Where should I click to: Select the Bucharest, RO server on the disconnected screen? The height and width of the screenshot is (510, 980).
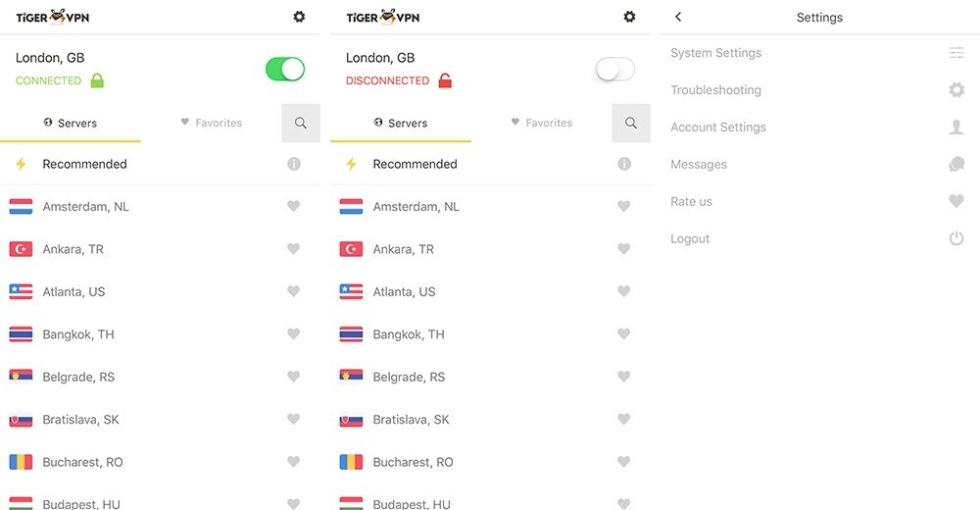pos(491,462)
